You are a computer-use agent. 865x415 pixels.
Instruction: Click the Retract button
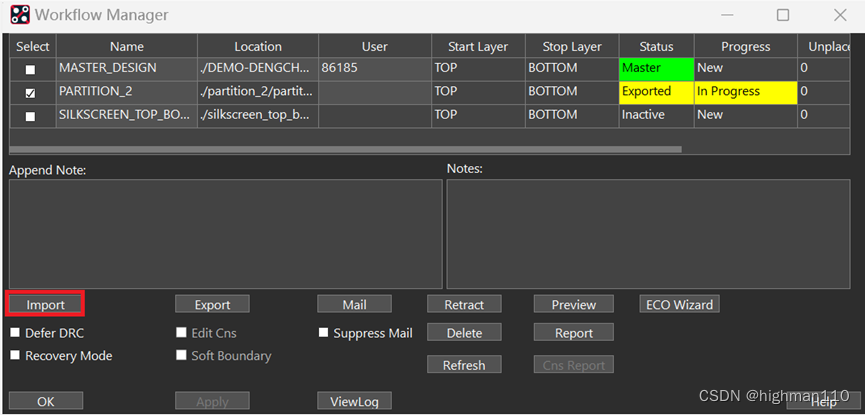(464, 305)
